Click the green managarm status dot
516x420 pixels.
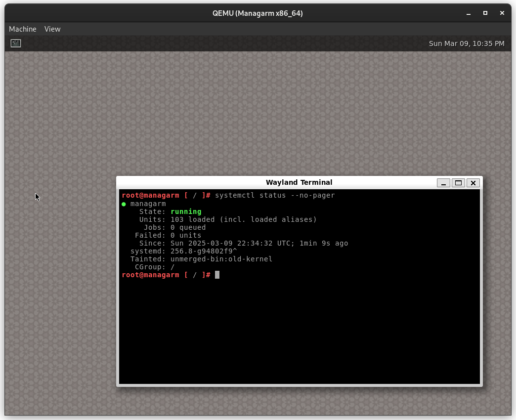click(x=123, y=204)
